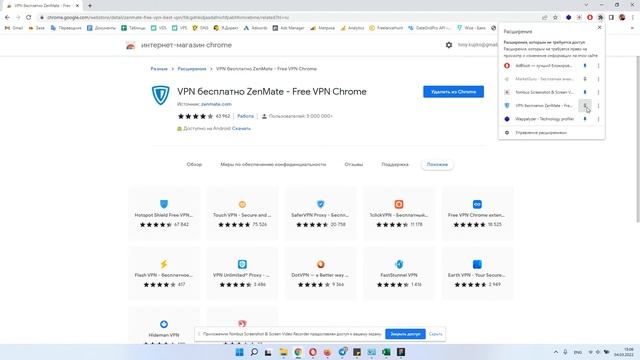Open DotVPN extension card
This screenshot has height=360, width=640.
point(320,273)
